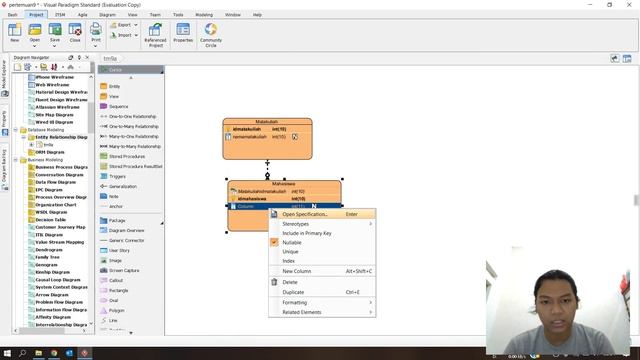The width and height of the screenshot is (640, 360).
Task: Open dropdown arrow under Save button
Action: [55, 46]
